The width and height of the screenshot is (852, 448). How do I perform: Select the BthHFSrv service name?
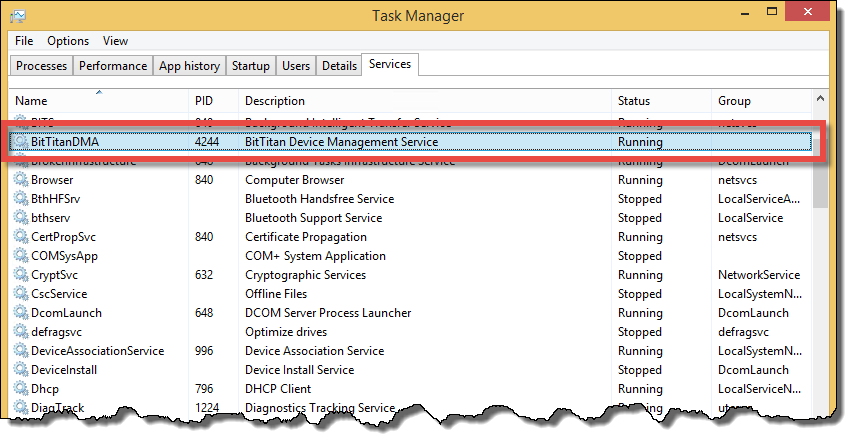[55, 199]
